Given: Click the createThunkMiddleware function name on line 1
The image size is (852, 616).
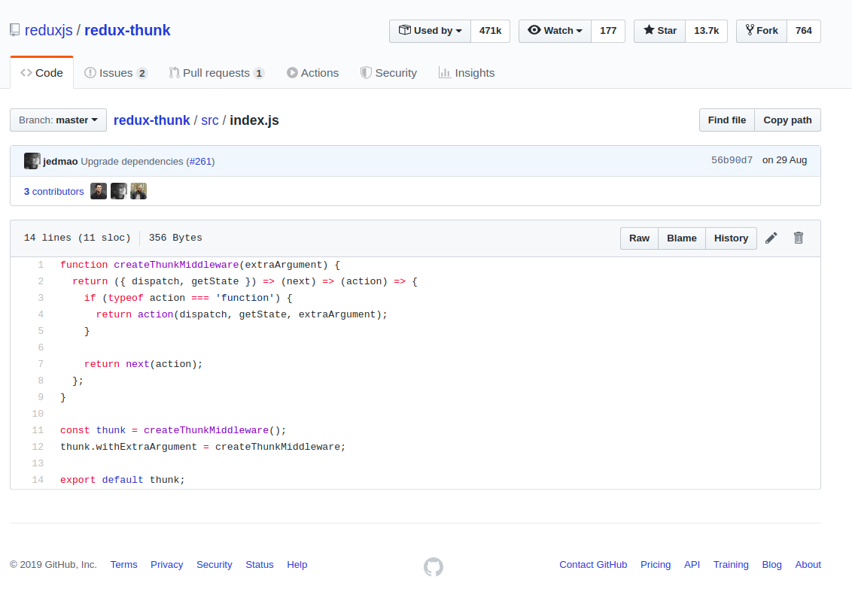Looking at the screenshot, I should pyautogui.click(x=176, y=265).
